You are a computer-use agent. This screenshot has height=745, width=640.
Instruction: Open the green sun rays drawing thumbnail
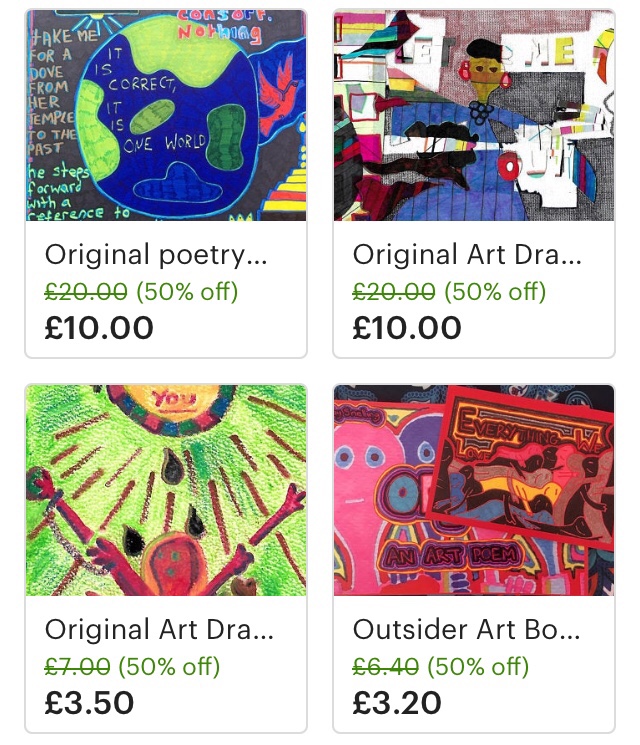click(x=166, y=490)
